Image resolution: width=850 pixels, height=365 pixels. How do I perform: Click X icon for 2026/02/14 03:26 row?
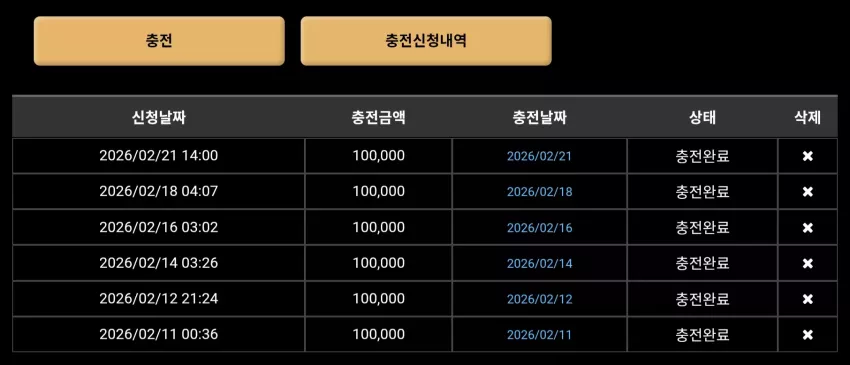tap(808, 264)
